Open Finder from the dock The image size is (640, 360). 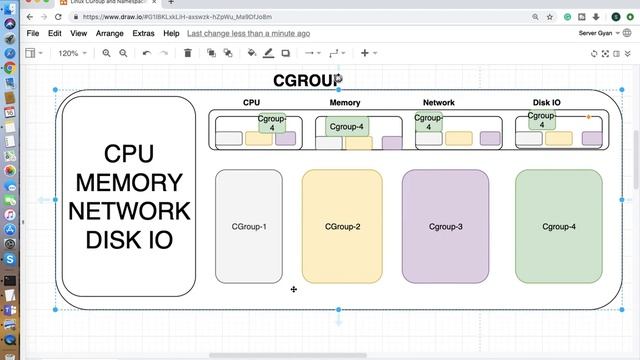click(x=10, y=8)
